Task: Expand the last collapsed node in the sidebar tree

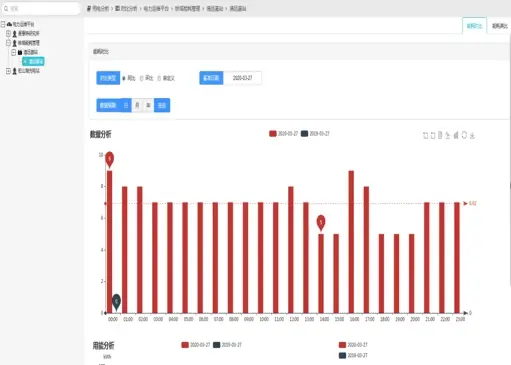Action: [8, 71]
